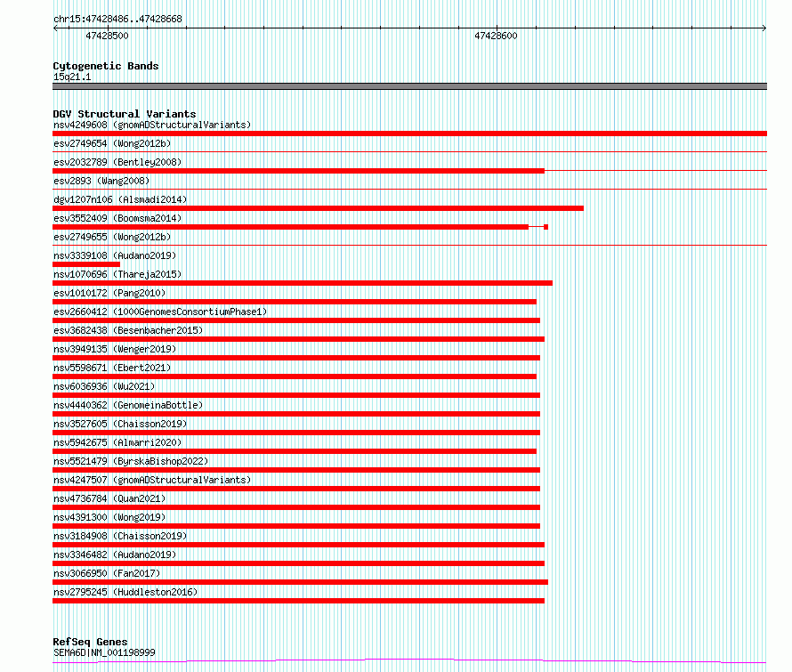Open variant esv3552409 (Boomsma2014)
Viewport: 792px width, 672px height.
[117, 218]
